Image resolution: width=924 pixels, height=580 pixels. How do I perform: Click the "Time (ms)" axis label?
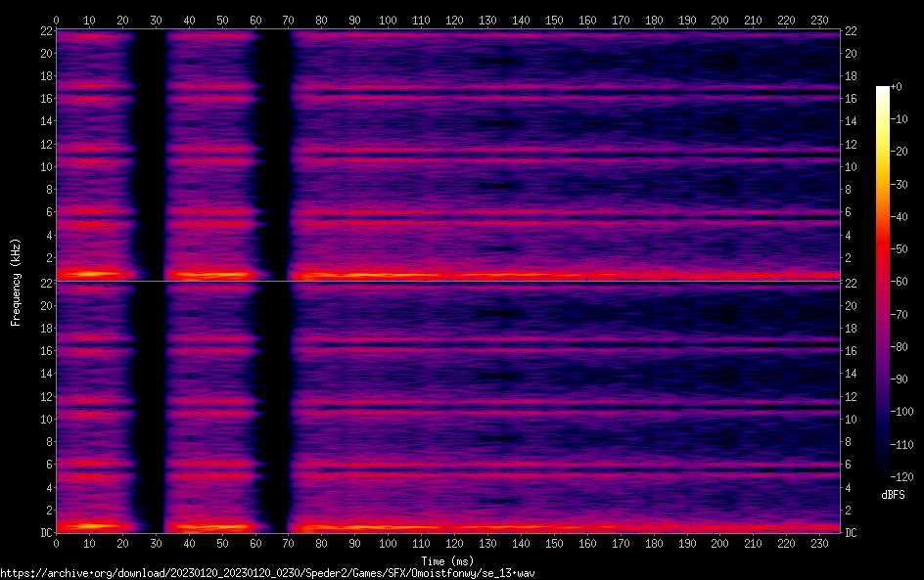(447, 560)
